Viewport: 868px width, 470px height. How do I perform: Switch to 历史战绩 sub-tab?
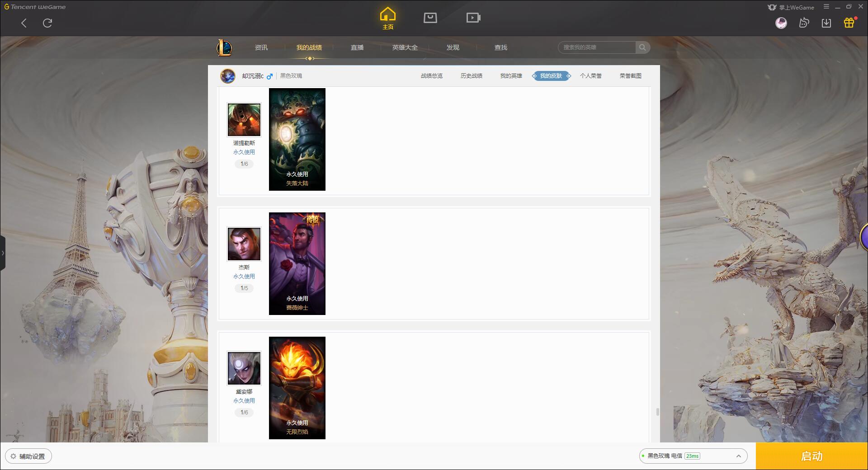[x=472, y=76]
